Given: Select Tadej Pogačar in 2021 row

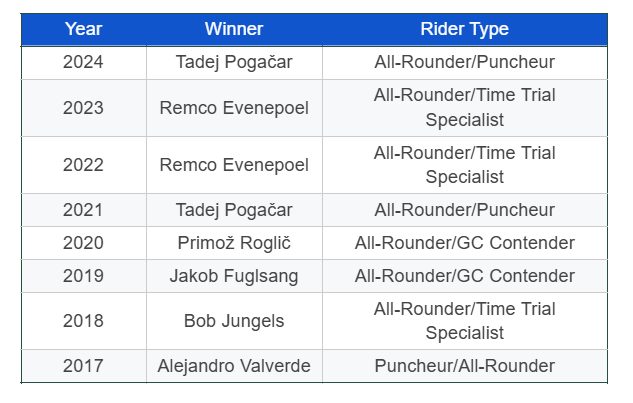Looking at the screenshot, I should (234, 210).
